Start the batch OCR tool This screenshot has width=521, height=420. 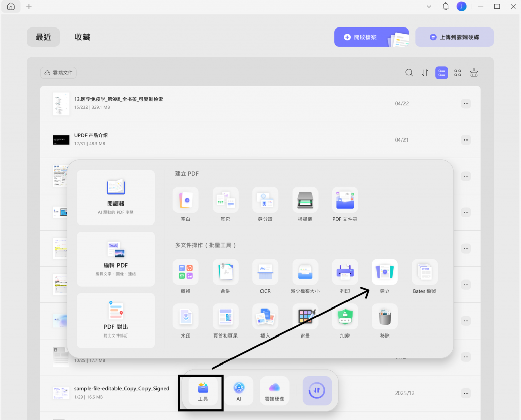tap(265, 272)
